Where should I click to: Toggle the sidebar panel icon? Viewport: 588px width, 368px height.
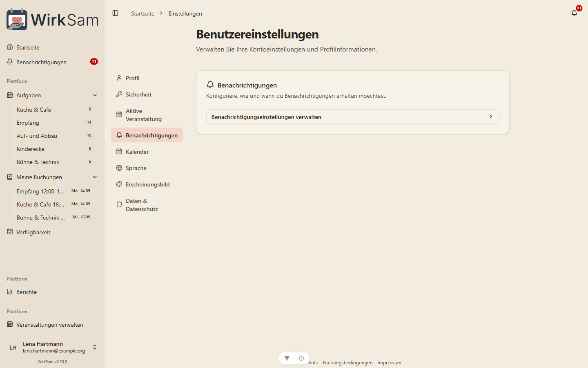[x=115, y=13]
